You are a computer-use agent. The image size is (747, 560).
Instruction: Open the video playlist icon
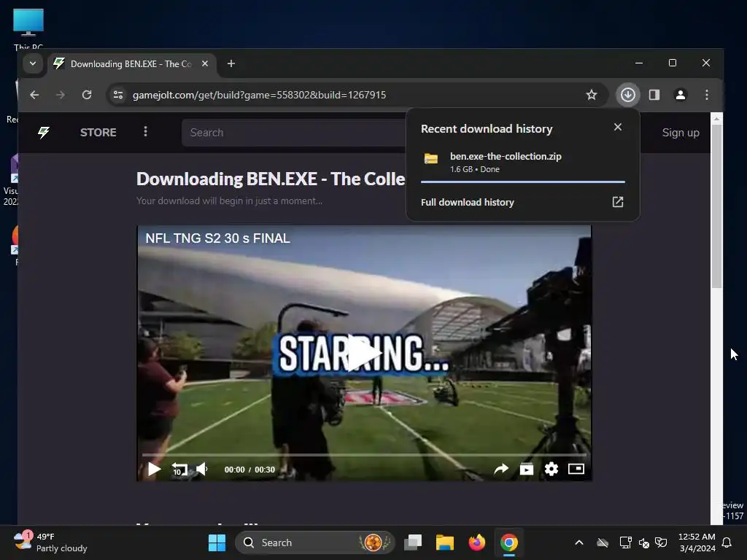tap(527, 469)
